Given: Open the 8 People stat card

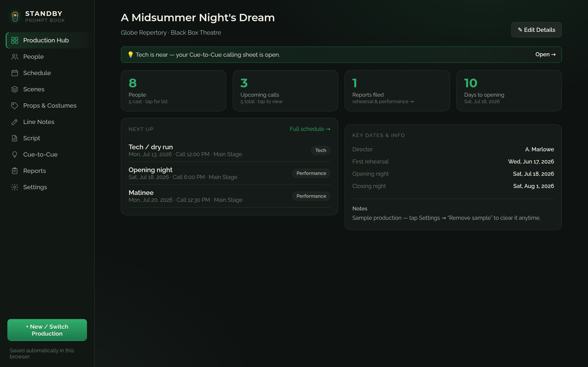Looking at the screenshot, I should pyautogui.click(x=174, y=91).
